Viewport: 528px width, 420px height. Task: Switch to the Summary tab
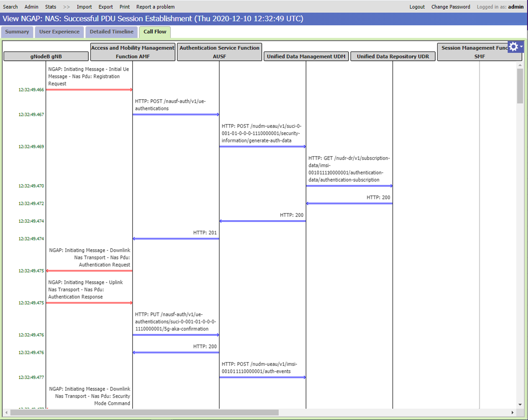point(17,32)
